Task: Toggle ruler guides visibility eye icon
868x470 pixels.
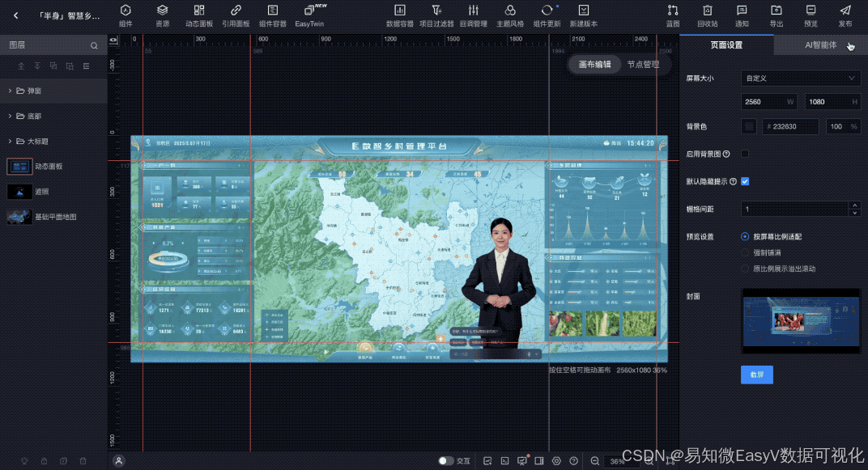Action: (x=113, y=40)
